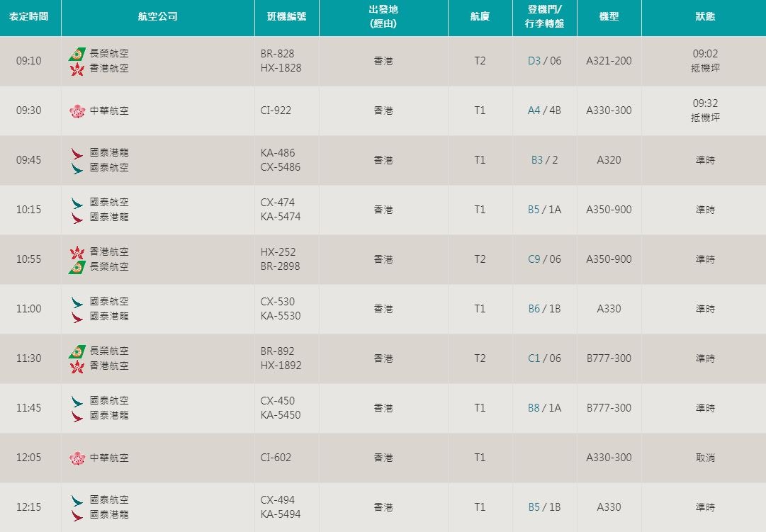Click Cathay Dragon logo in 09:45 row

point(77,153)
